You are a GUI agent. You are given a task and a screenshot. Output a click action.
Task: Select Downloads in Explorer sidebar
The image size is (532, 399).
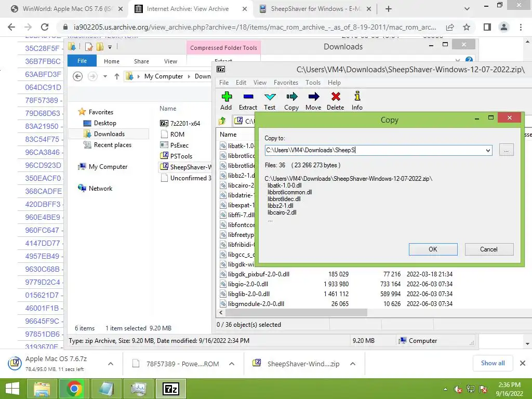click(x=109, y=134)
